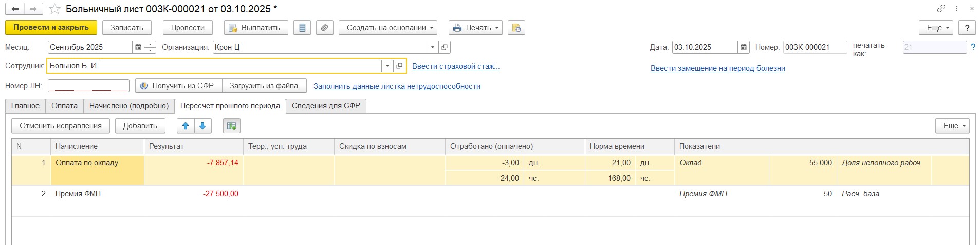Image resolution: width=980 pixels, height=245 pixels.
Task: Click blue question mark near печатать как
Action: pos(973,47)
